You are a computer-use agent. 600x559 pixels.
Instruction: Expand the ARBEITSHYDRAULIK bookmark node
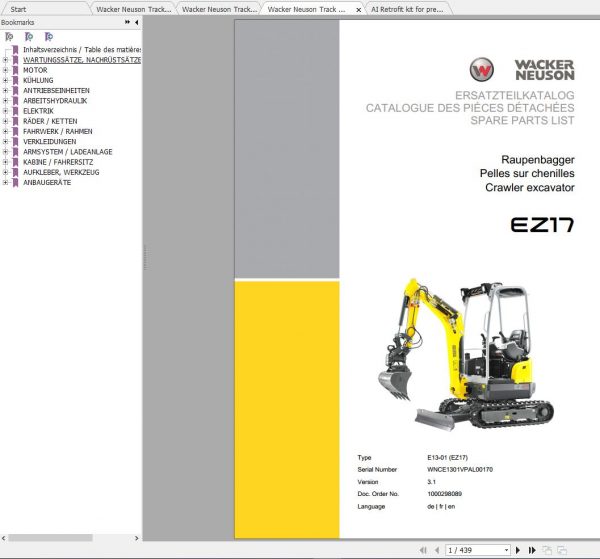5,101
